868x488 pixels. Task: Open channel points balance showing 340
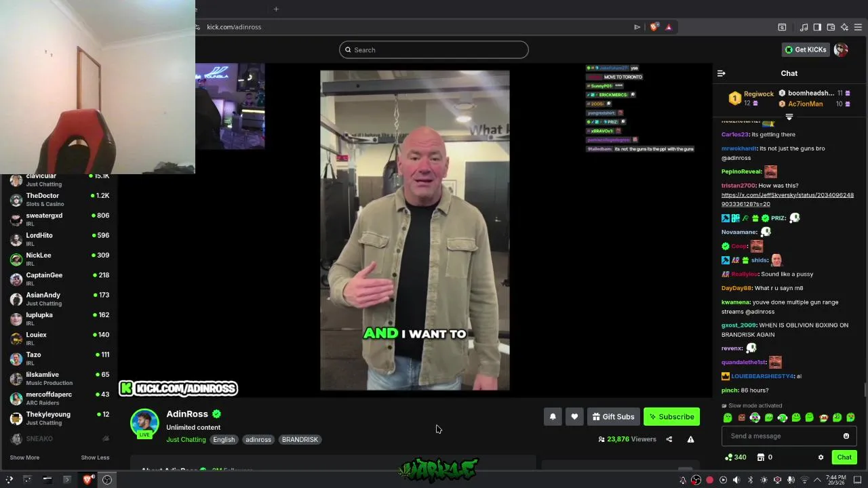pyautogui.click(x=736, y=457)
